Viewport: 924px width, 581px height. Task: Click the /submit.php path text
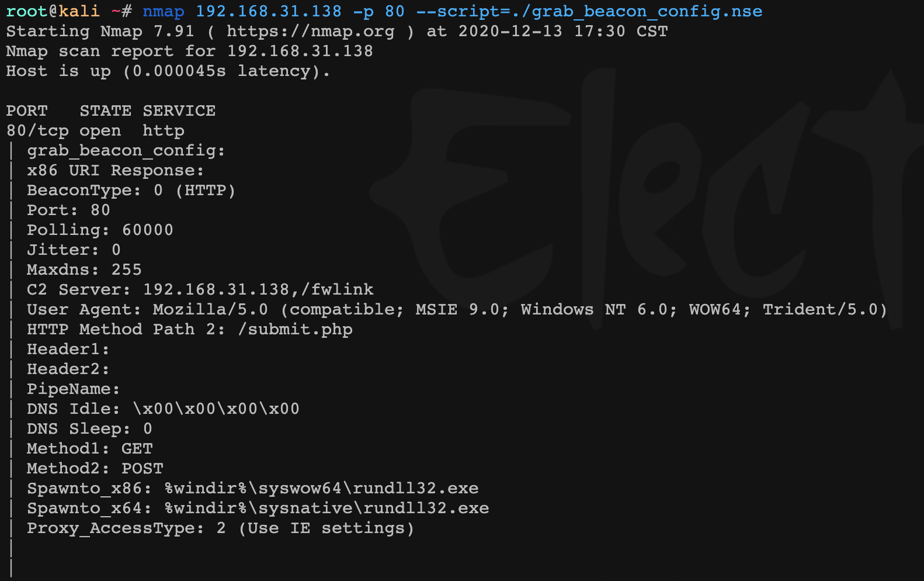(295, 329)
